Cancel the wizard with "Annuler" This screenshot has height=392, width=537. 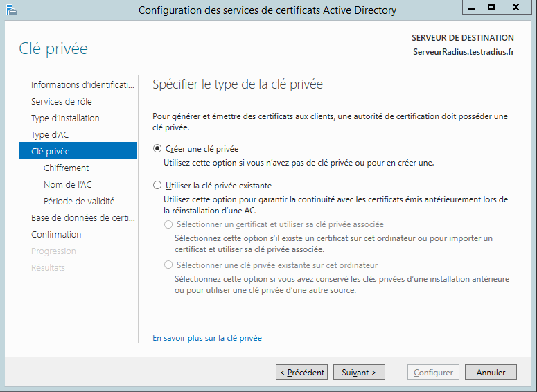(491, 372)
